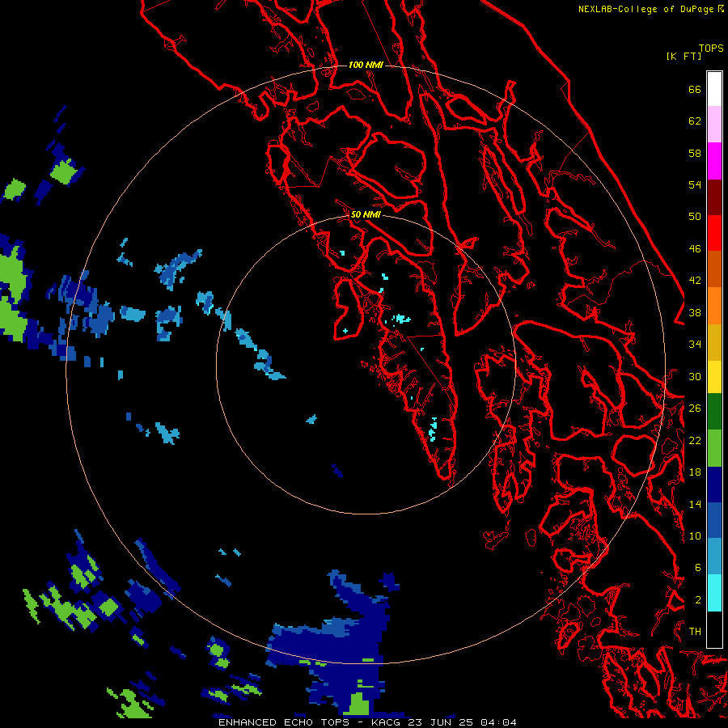The width and height of the screenshot is (728, 728).
Task: Click the legend value 22
Action: coord(695,440)
